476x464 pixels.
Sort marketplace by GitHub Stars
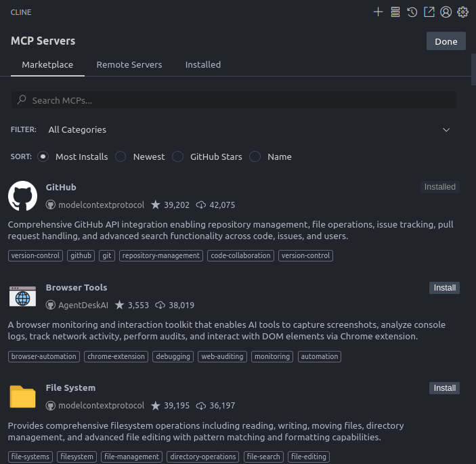177,156
